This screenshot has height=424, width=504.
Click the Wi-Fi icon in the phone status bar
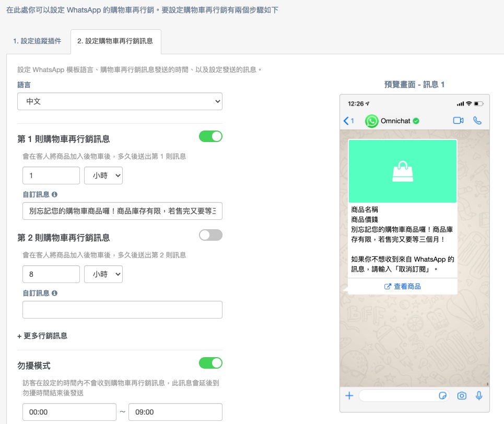469,103
